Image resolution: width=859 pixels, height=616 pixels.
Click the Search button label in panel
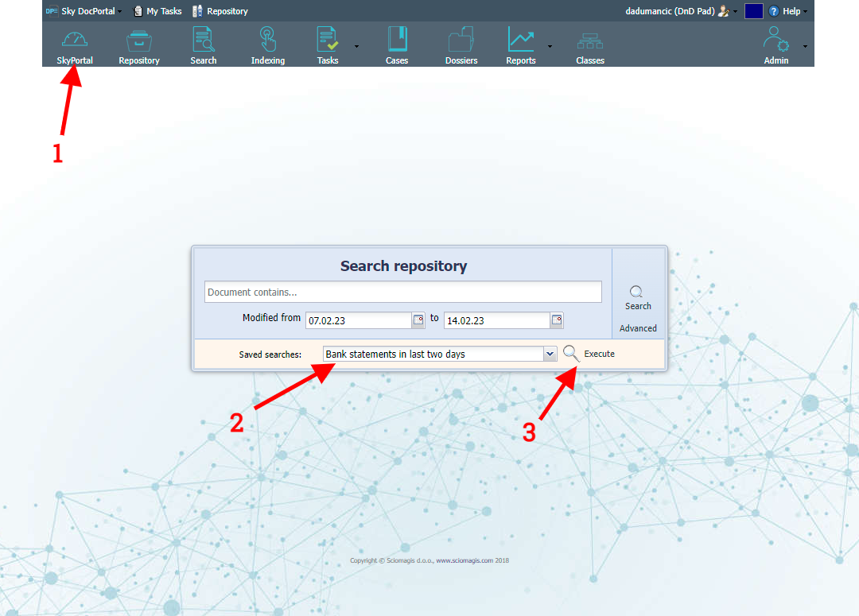click(638, 306)
